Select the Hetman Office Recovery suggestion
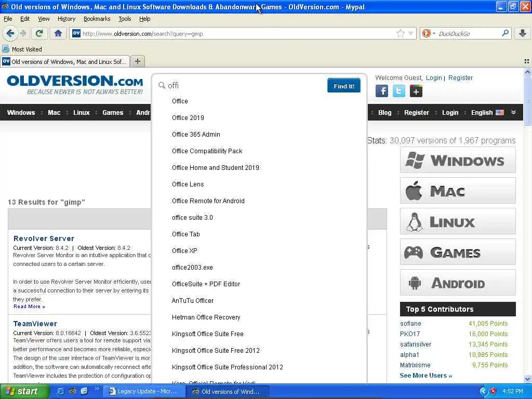The height and width of the screenshot is (399, 532). coord(206,317)
